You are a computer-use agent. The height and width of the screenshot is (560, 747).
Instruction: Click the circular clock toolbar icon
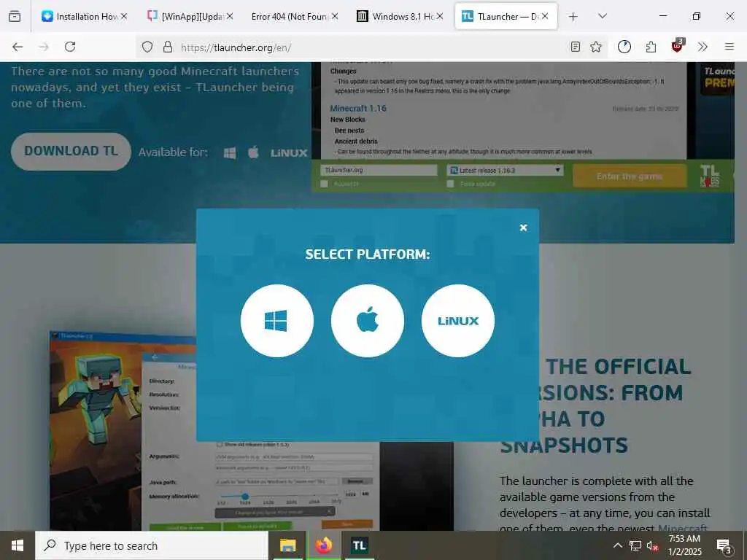pos(624,47)
